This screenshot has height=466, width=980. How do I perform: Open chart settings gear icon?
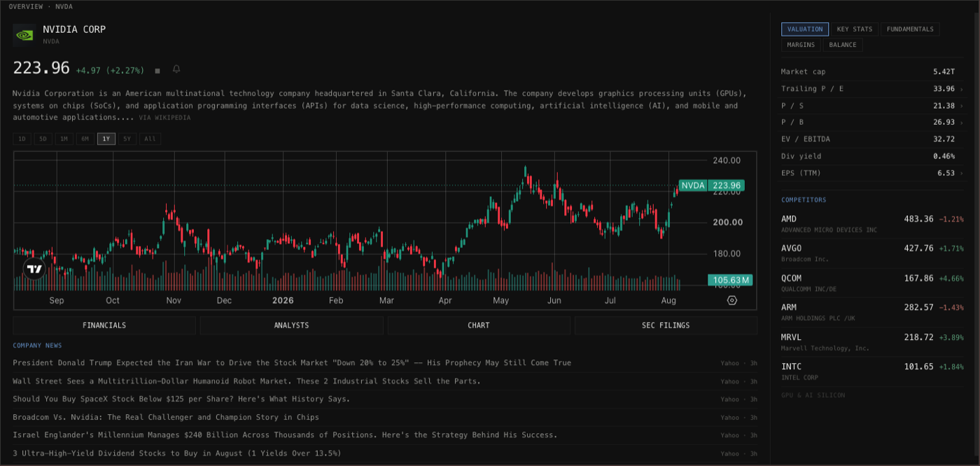732,300
